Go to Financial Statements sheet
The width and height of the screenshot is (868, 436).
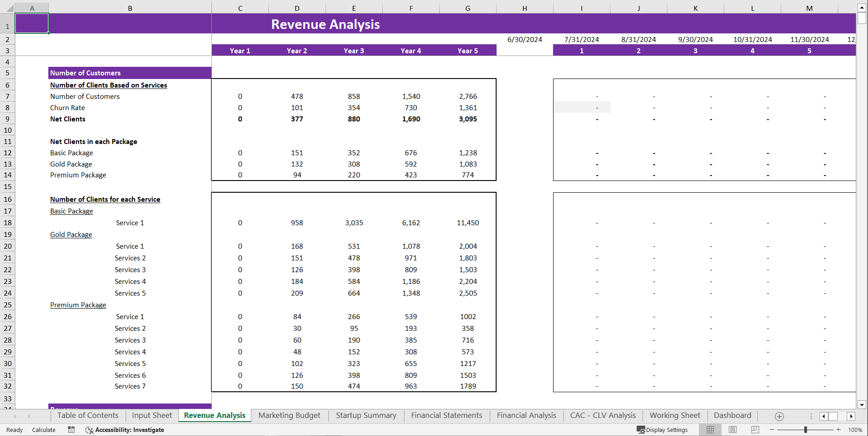coord(446,416)
